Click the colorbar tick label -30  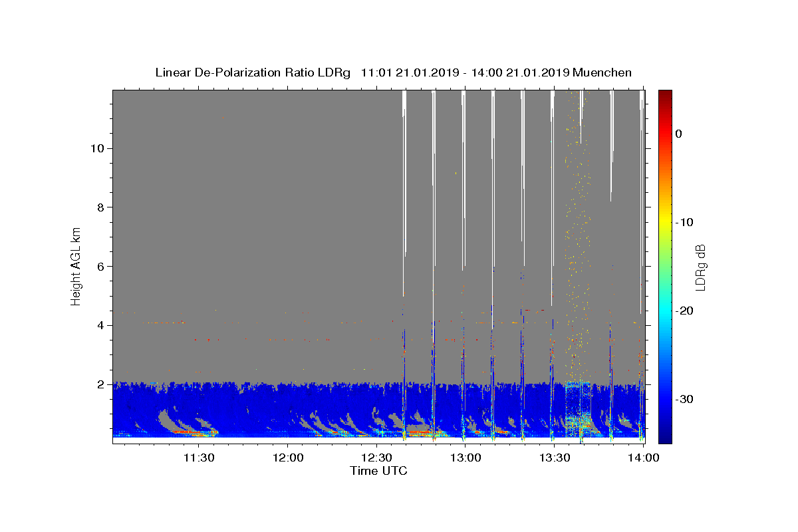(x=686, y=399)
